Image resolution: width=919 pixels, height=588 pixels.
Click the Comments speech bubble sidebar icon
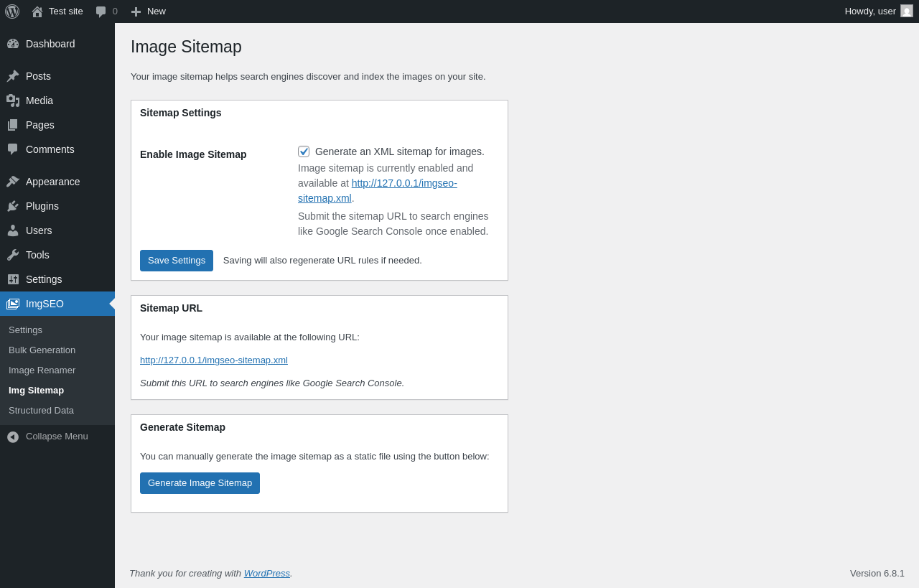click(13, 149)
